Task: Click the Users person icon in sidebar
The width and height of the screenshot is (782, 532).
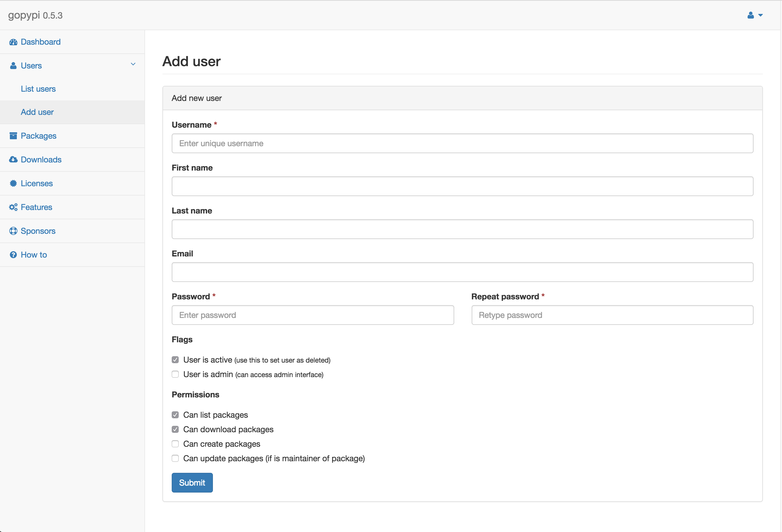Action: tap(13, 66)
